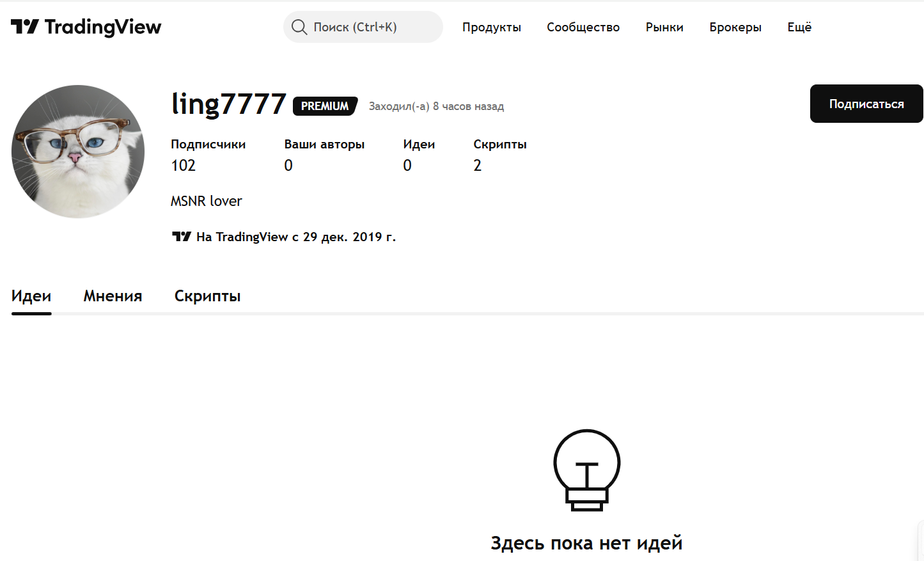Click the lightbulb icon above 'Здесь пока нет идей'
This screenshot has width=924, height=561.
tap(586, 470)
